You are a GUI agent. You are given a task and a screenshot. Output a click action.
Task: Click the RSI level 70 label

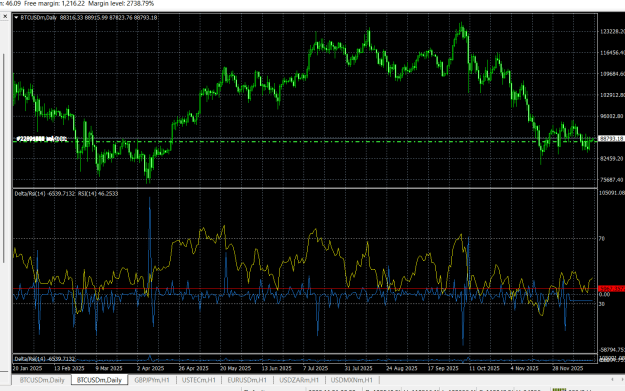(x=602, y=239)
